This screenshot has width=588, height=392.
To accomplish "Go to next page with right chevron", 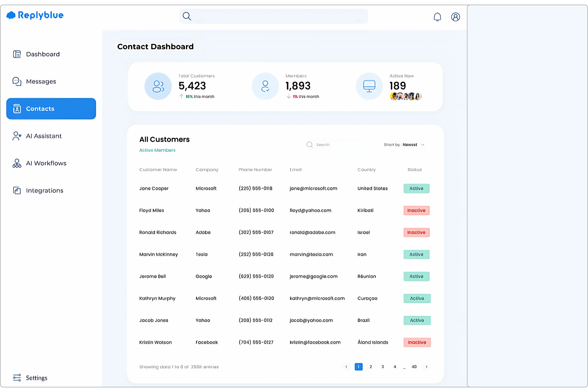I will (x=426, y=367).
